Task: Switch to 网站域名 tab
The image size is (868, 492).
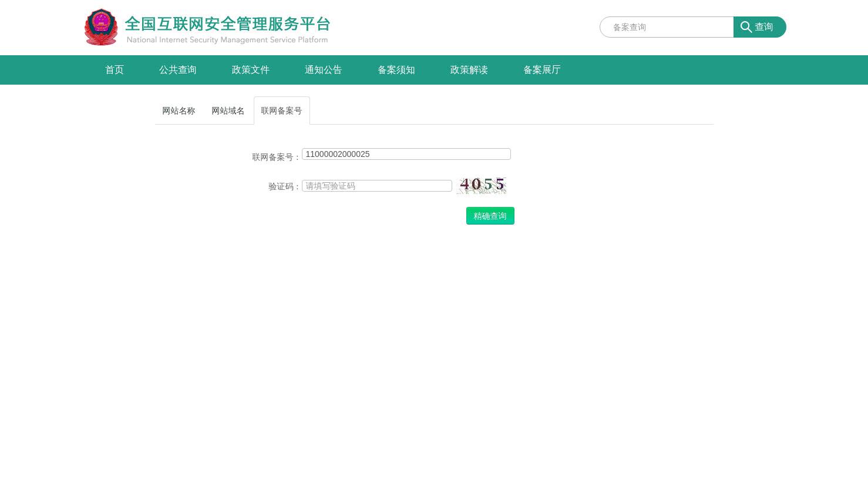Action: click(228, 111)
